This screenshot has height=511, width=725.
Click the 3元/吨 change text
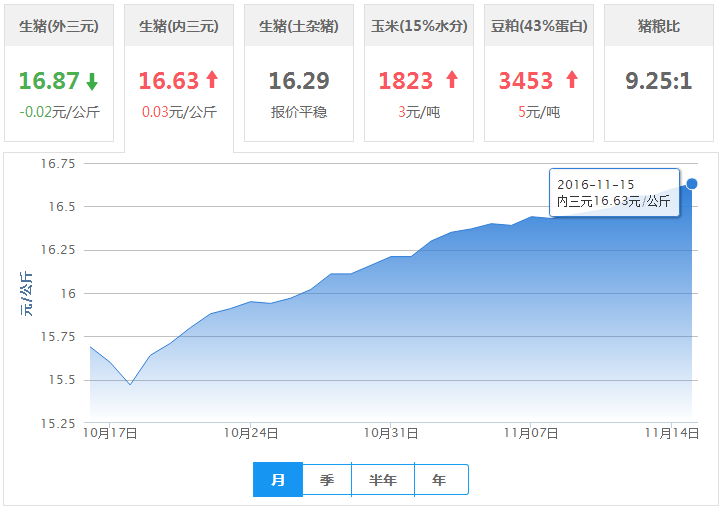tap(419, 112)
